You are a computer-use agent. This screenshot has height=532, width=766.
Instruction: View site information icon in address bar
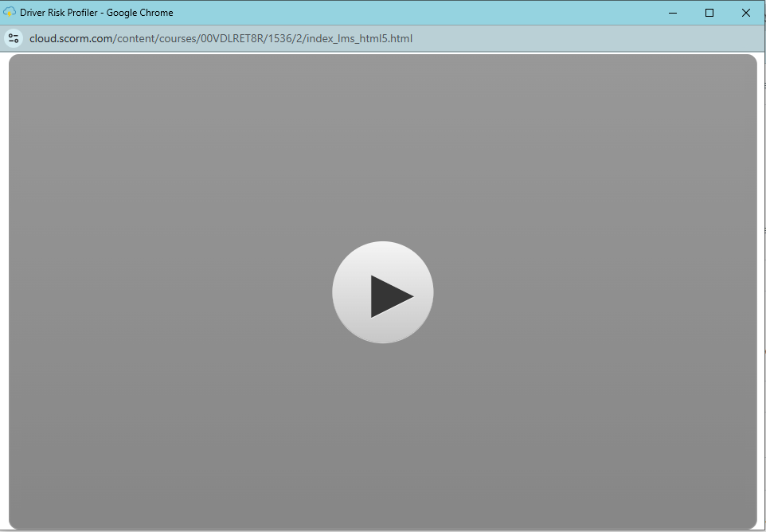coord(14,38)
